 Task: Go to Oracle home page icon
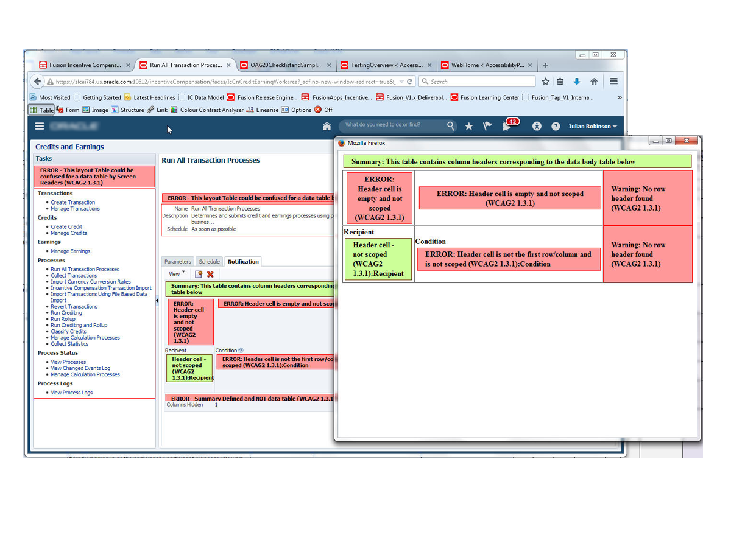[327, 126]
